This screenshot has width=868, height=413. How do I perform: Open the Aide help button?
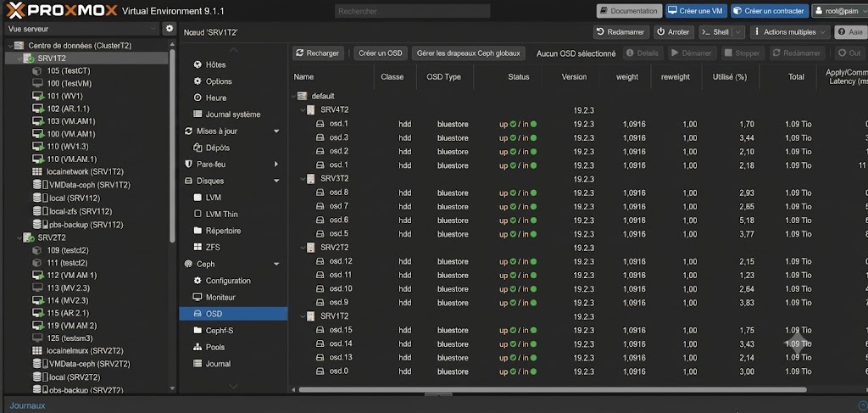click(x=850, y=32)
